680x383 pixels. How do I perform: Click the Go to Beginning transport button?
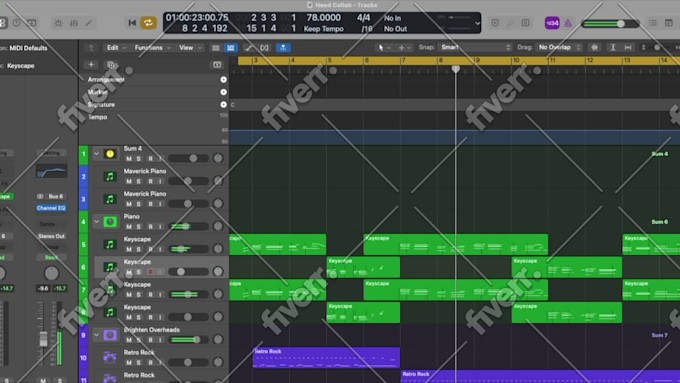(132, 23)
